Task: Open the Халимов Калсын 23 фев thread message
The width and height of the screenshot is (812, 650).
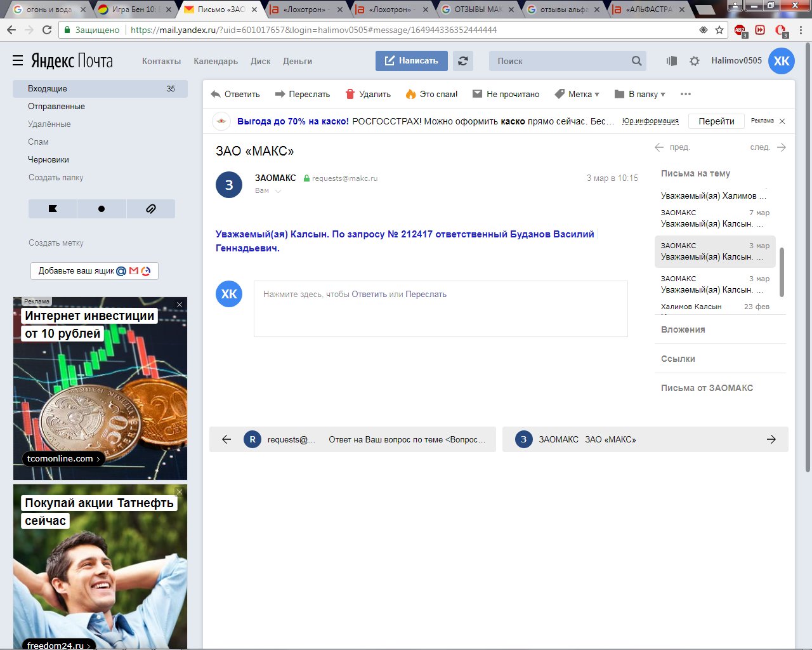Action: click(x=715, y=307)
